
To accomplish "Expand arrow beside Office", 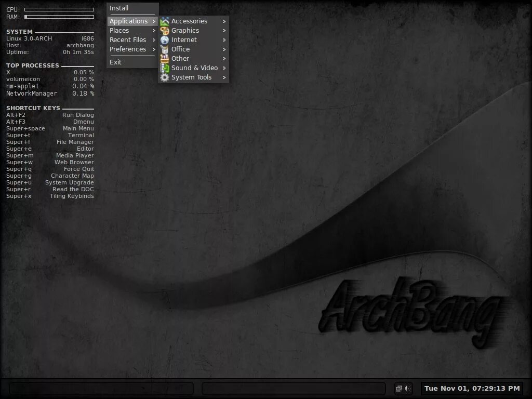I will click(x=224, y=49).
